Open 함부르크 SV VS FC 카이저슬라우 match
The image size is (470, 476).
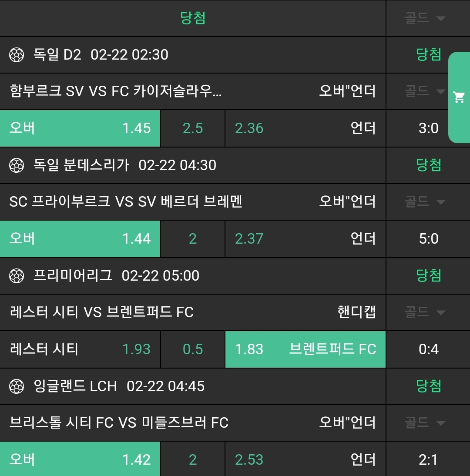tap(116, 91)
